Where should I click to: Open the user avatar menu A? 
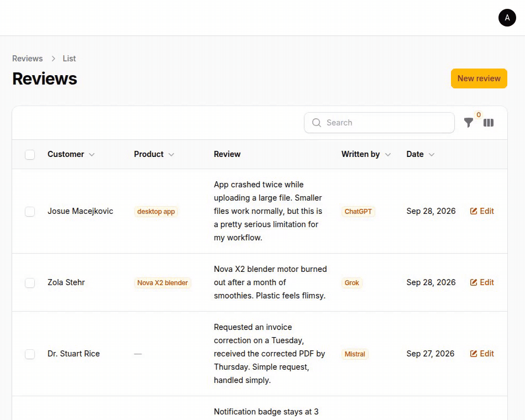click(x=507, y=18)
